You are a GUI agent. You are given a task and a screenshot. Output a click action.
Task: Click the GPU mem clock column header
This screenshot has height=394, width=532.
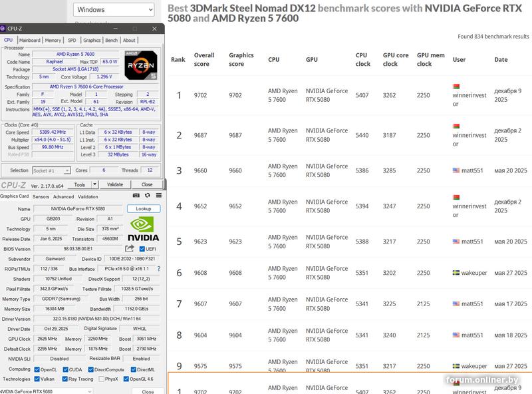[x=430, y=59]
